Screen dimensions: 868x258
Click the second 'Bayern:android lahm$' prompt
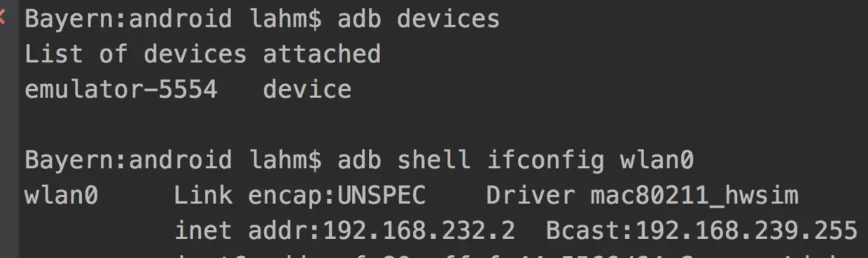[174, 161]
